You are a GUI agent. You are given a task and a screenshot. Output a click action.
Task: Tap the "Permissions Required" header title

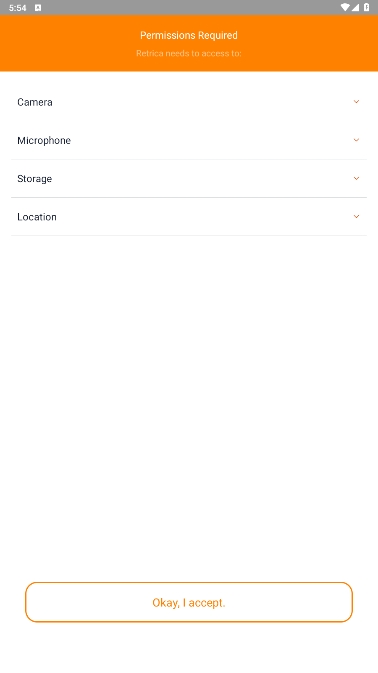coord(189,35)
